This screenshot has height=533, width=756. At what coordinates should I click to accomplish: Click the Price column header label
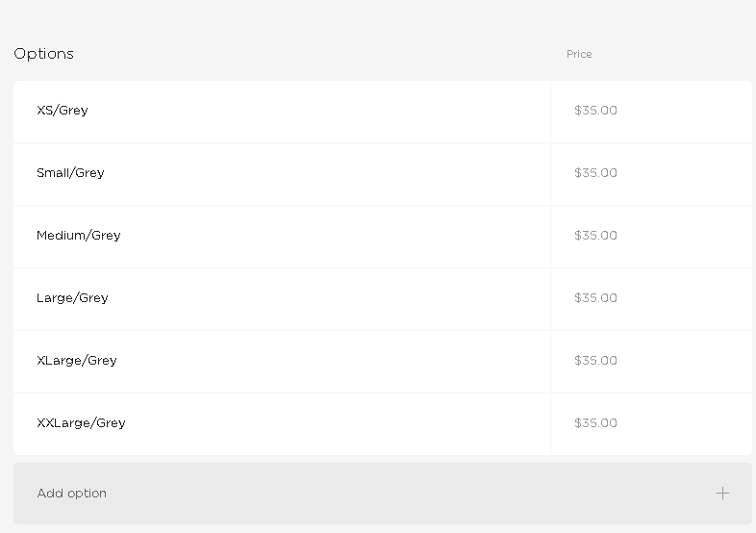579,54
